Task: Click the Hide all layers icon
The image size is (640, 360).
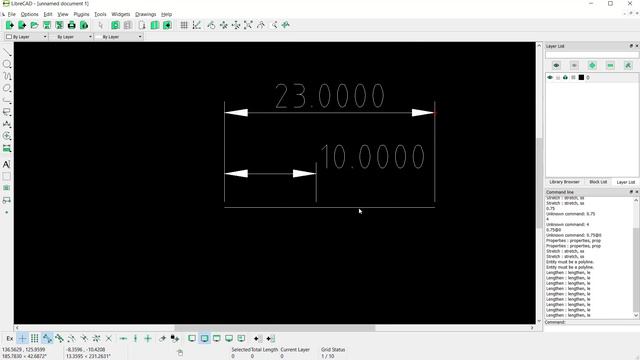Action: [x=574, y=65]
